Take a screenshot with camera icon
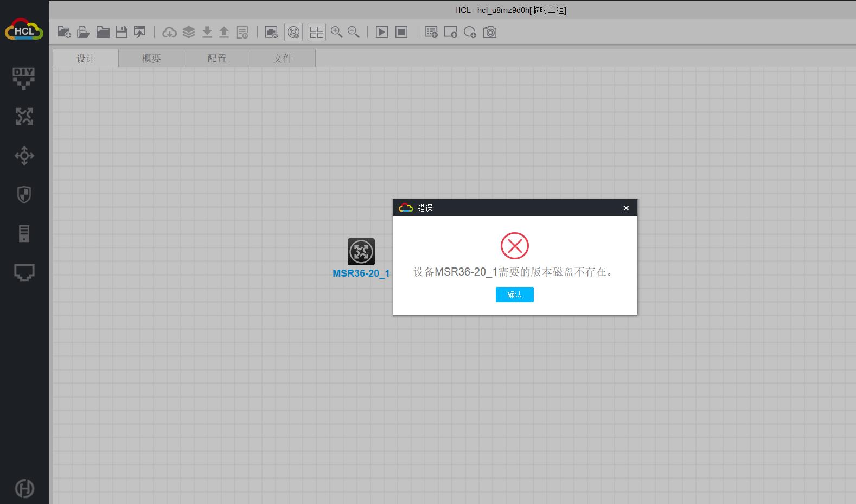 click(490, 33)
